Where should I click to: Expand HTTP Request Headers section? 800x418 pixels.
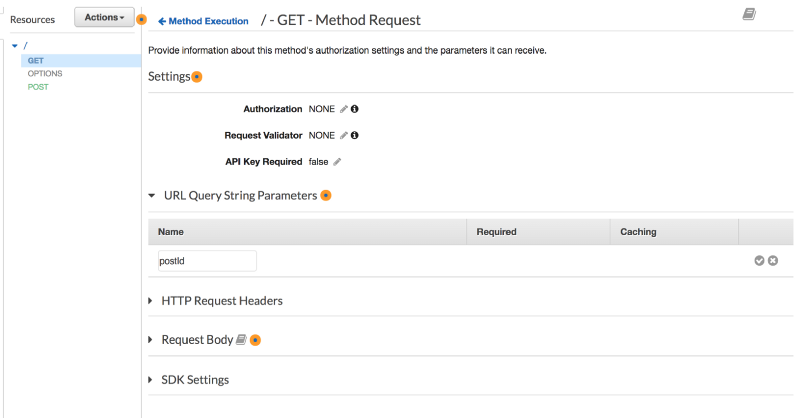[x=150, y=301]
